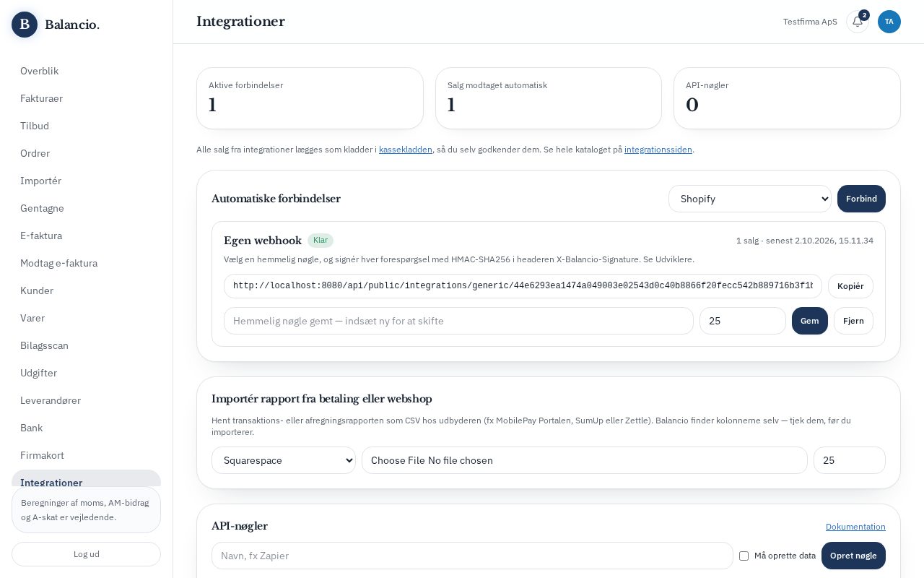924x578 pixels.
Task: Open Fakturaer from the sidebar
Action: pos(86,98)
